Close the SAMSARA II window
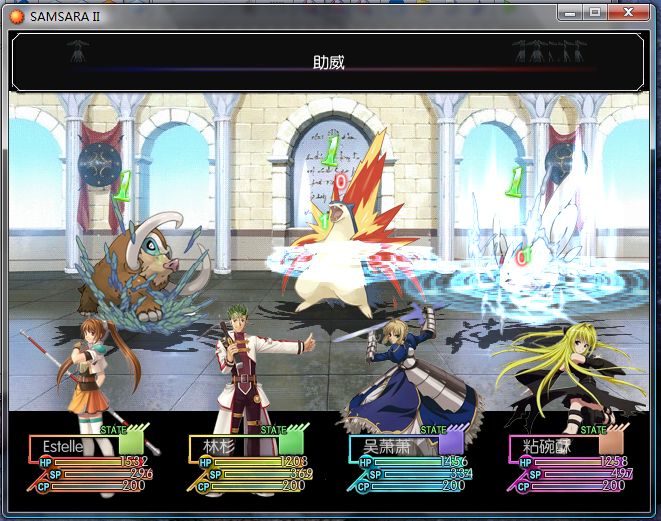This screenshot has height=521, width=661. 628,13
